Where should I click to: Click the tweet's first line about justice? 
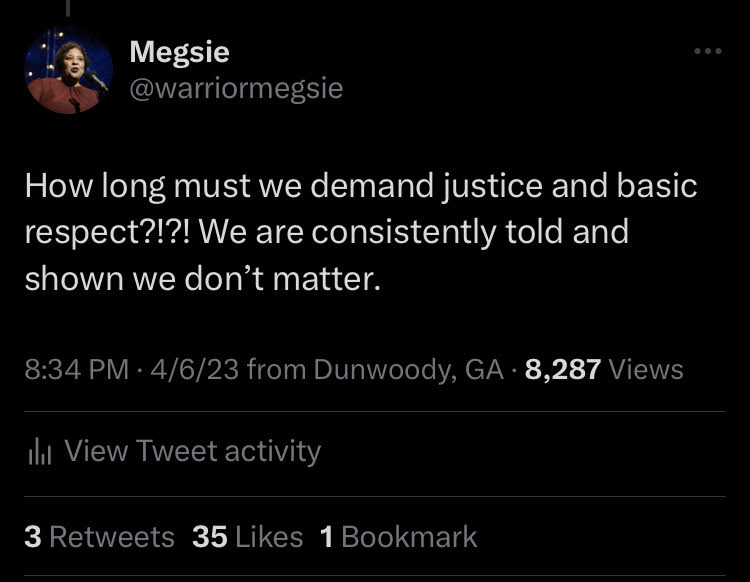click(360, 186)
